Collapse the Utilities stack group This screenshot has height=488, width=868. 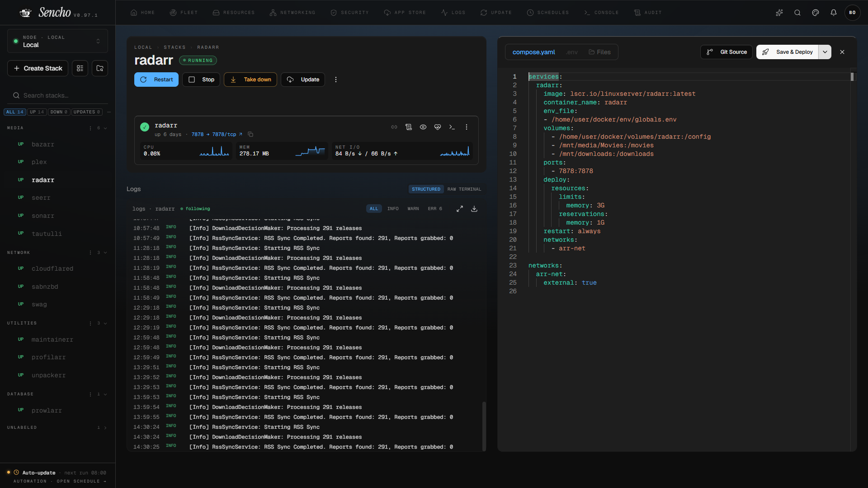click(105, 323)
